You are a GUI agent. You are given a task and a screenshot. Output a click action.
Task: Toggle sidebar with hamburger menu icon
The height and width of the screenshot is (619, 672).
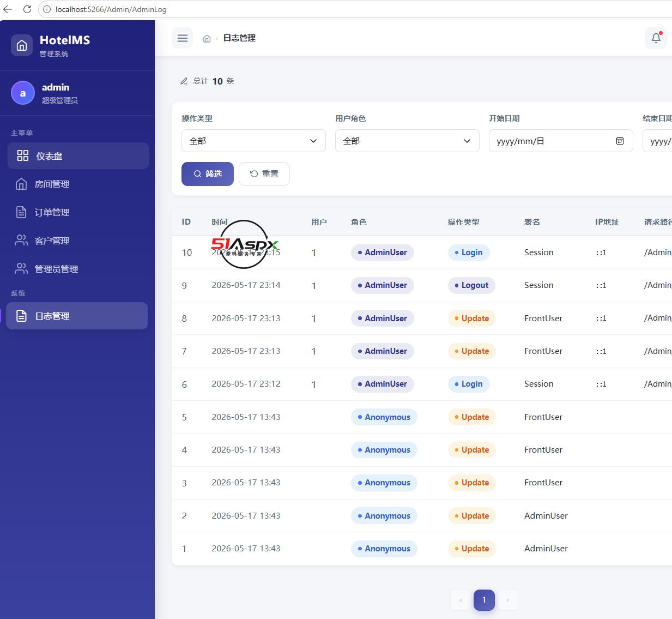[183, 38]
